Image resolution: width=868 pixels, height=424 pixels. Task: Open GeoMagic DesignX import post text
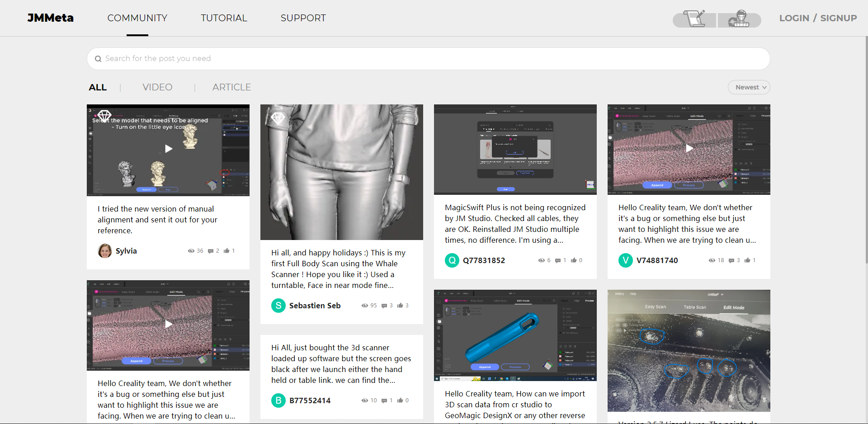coord(515,405)
